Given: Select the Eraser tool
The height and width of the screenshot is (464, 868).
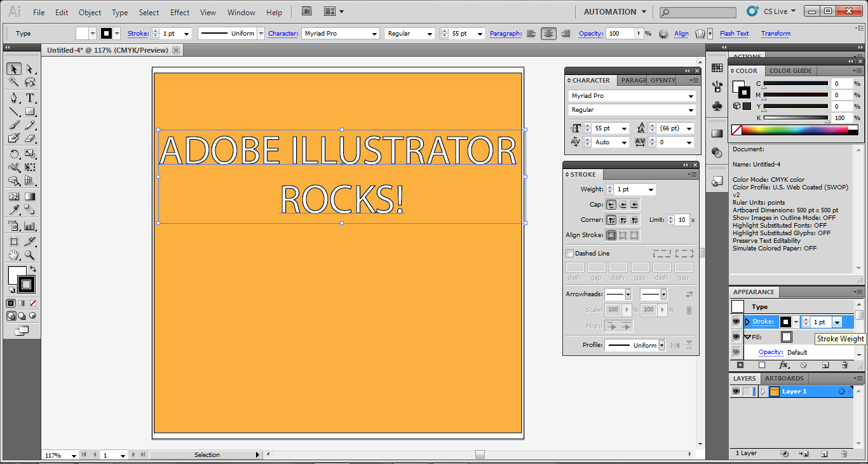Looking at the screenshot, I should click(30, 139).
